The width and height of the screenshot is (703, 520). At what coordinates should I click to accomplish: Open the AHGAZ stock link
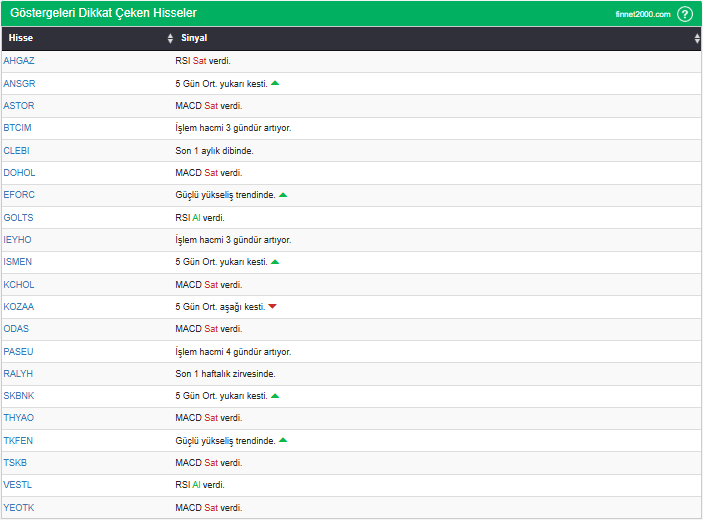[19, 61]
